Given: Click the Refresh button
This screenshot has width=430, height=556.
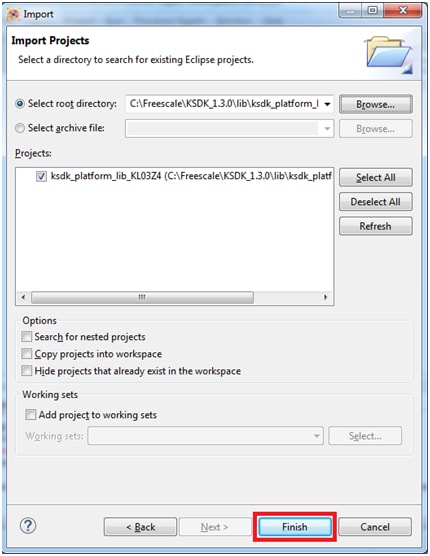Looking at the screenshot, I should pos(375,226).
